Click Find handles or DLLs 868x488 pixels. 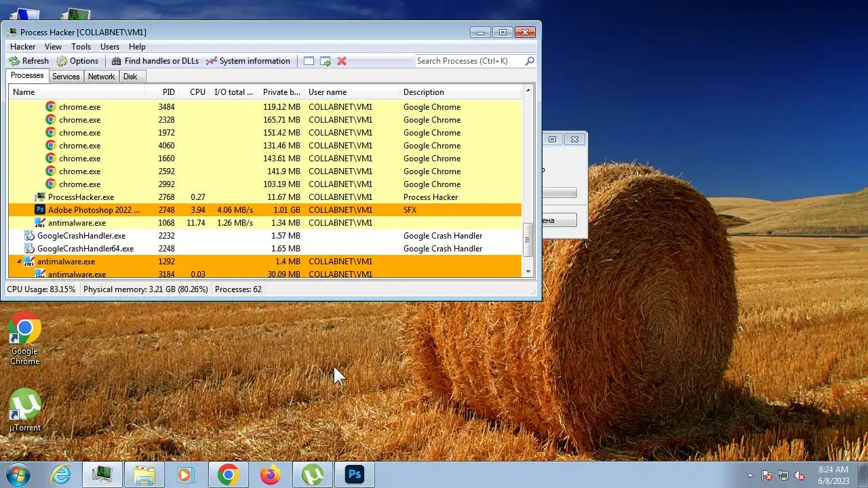click(155, 61)
